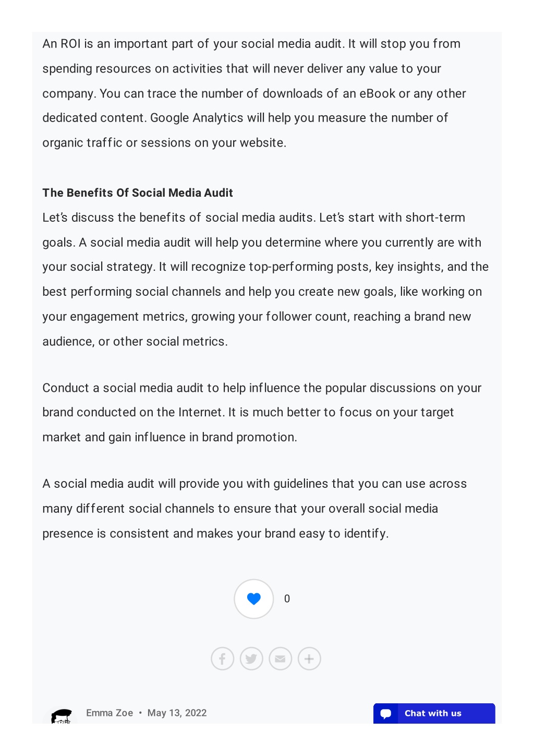Click the paragraph starting with An ROI
Image resolution: width=534 pixels, height=756 pixels.
(x=254, y=93)
